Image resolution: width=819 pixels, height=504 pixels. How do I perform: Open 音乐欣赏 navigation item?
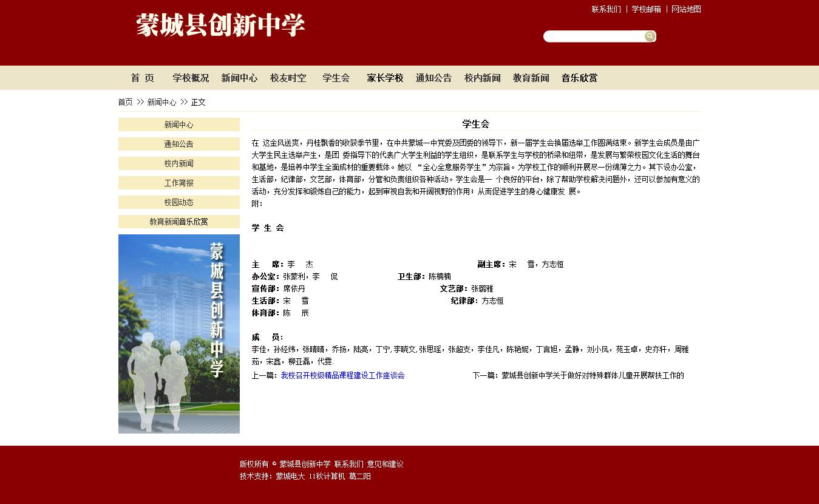(x=579, y=78)
